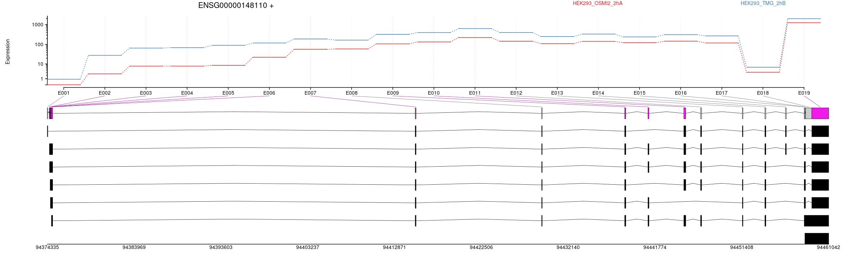Select exon label E001
The image size is (868, 253).
coord(64,93)
